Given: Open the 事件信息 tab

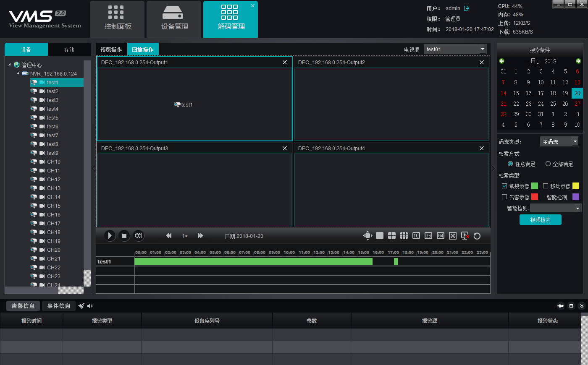Looking at the screenshot, I should tap(59, 306).
